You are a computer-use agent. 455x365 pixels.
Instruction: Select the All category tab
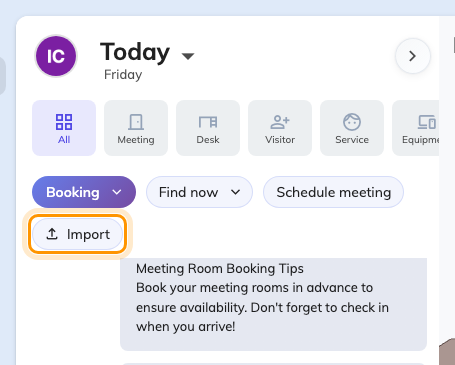[x=64, y=128]
